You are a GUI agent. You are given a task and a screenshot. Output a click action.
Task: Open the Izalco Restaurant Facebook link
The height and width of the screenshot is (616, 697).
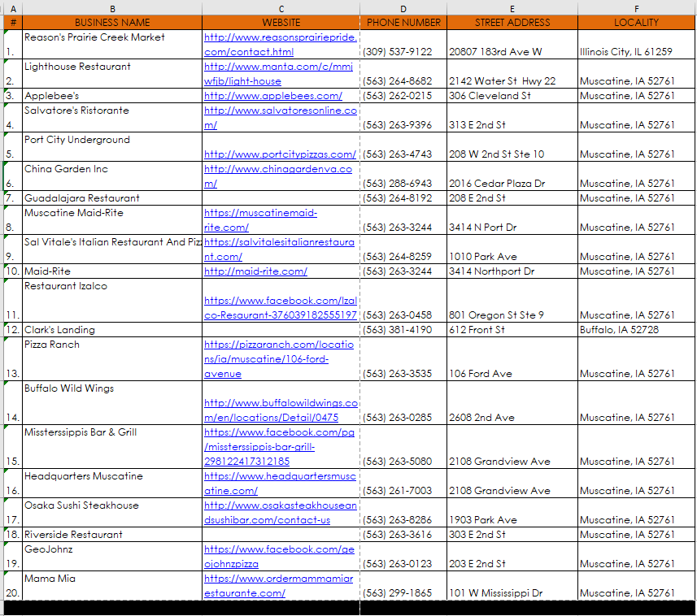coord(280,308)
